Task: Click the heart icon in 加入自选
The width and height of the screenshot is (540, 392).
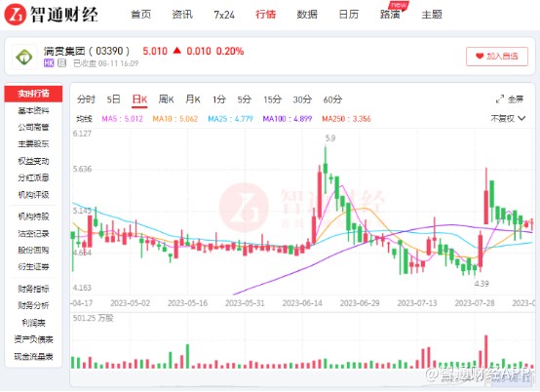Action: (480, 56)
